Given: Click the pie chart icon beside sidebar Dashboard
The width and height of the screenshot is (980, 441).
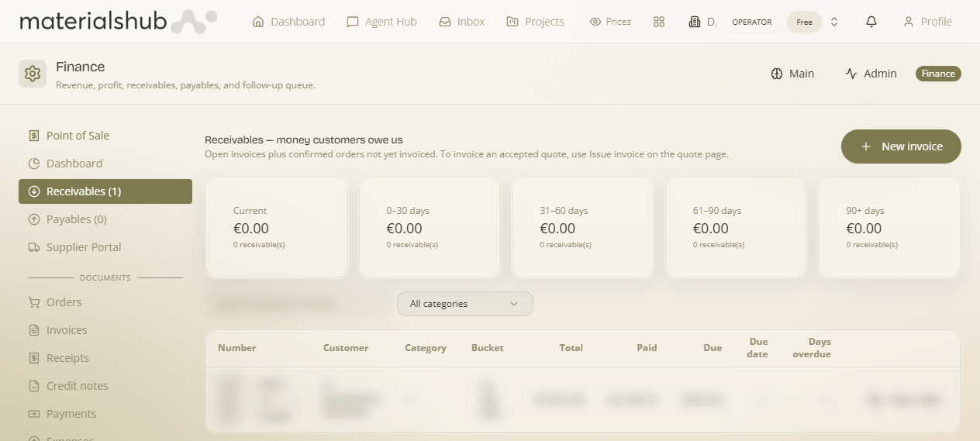Looking at the screenshot, I should (33, 164).
